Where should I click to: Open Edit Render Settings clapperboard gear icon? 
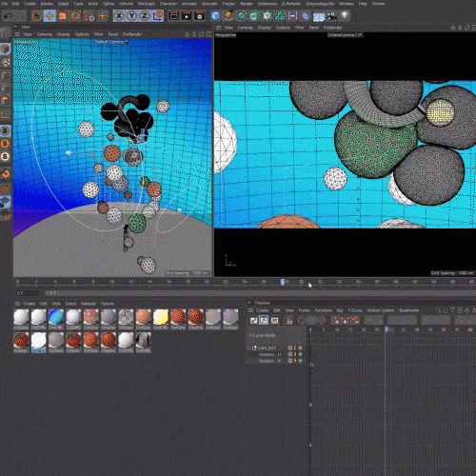pyautogui.click(x=200, y=16)
